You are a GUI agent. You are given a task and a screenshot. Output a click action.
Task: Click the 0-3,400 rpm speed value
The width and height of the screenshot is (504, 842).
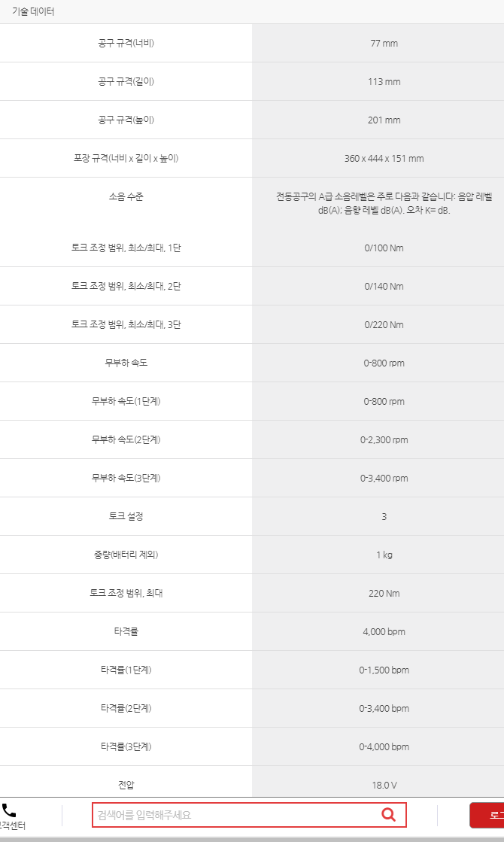pyautogui.click(x=384, y=479)
